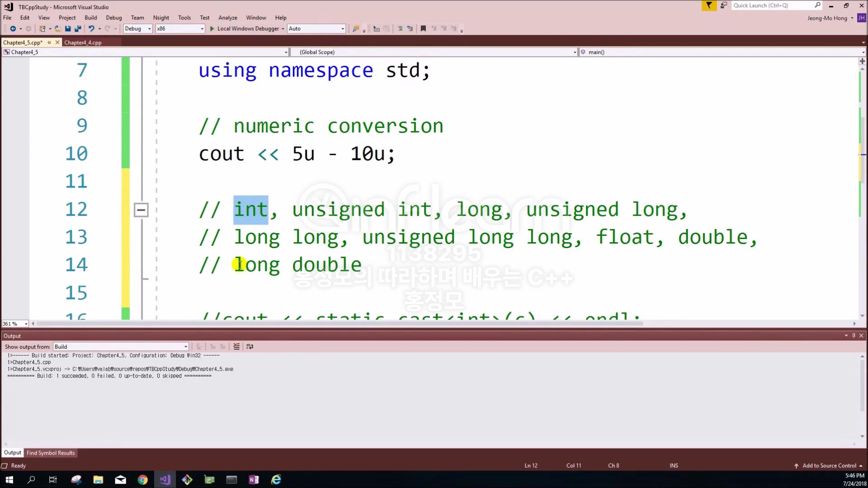
Task: Toggle word wrap in Output panel
Action: (x=250, y=347)
